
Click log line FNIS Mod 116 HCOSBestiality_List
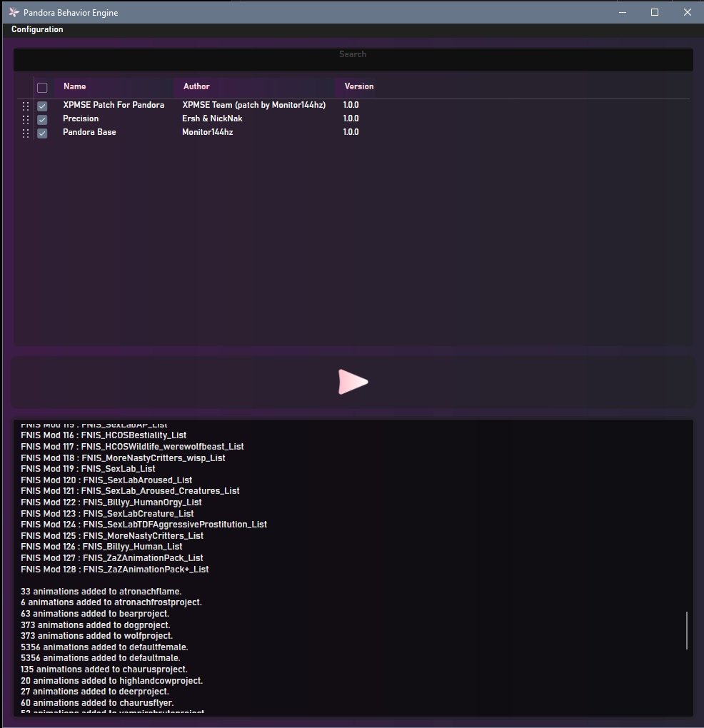tap(104, 435)
